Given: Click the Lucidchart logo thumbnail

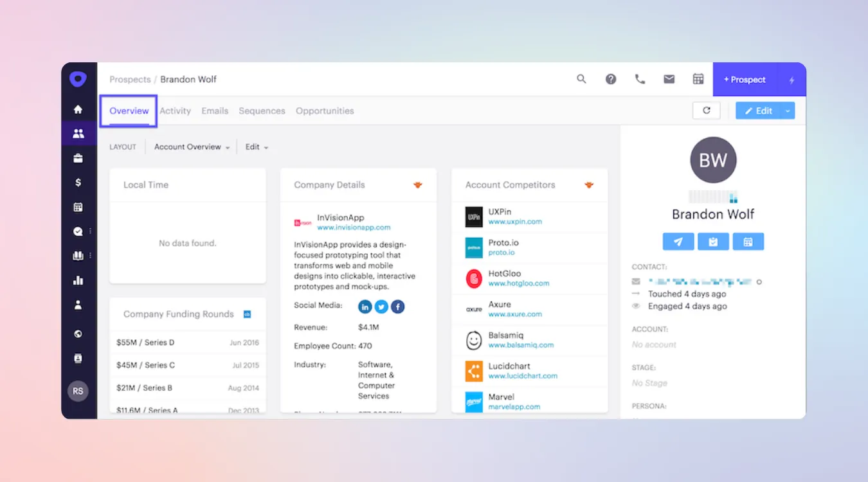Looking at the screenshot, I should pos(474,371).
